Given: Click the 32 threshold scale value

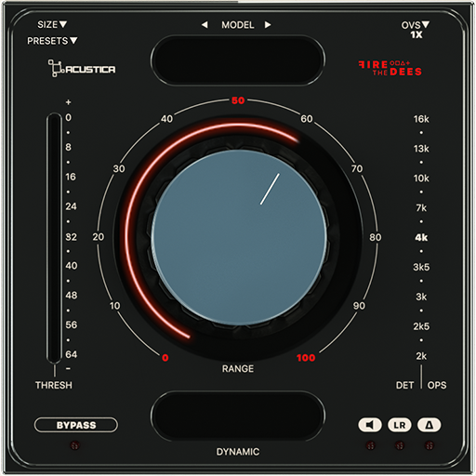Looking at the screenshot, I should coord(72,237).
